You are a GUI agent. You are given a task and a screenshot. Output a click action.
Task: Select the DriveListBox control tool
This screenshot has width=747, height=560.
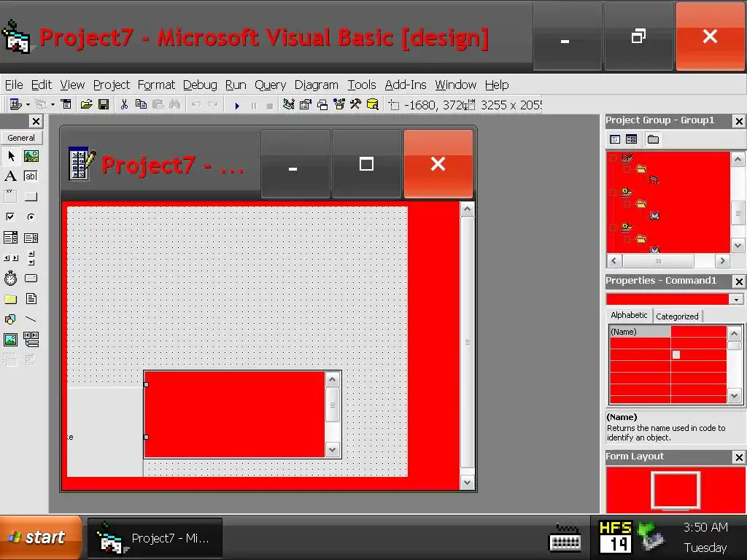coord(31,278)
